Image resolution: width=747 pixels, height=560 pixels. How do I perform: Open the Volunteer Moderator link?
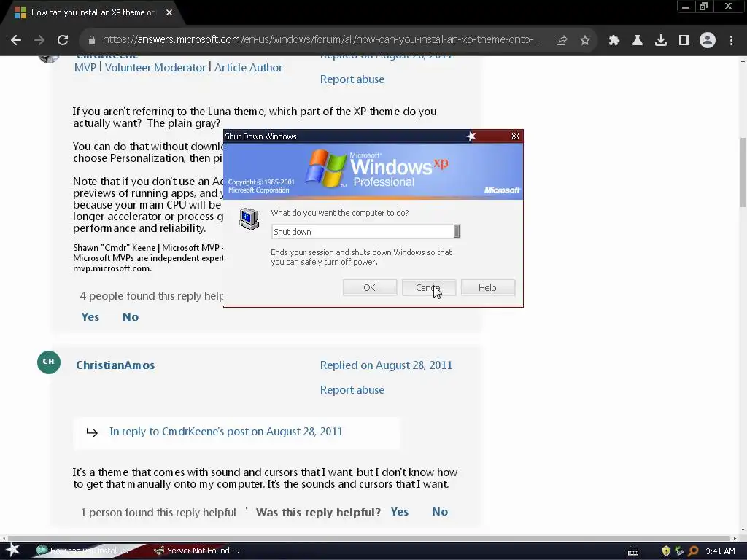coord(155,68)
